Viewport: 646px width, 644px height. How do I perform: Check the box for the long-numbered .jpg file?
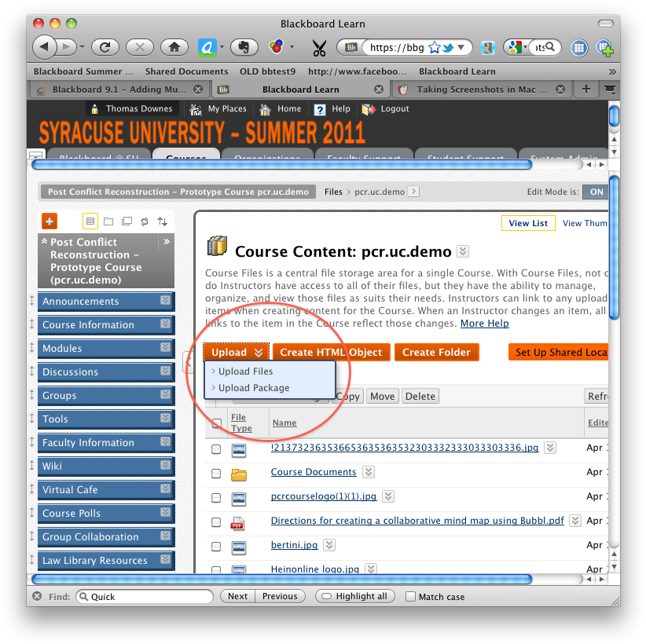tap(216, 449)
